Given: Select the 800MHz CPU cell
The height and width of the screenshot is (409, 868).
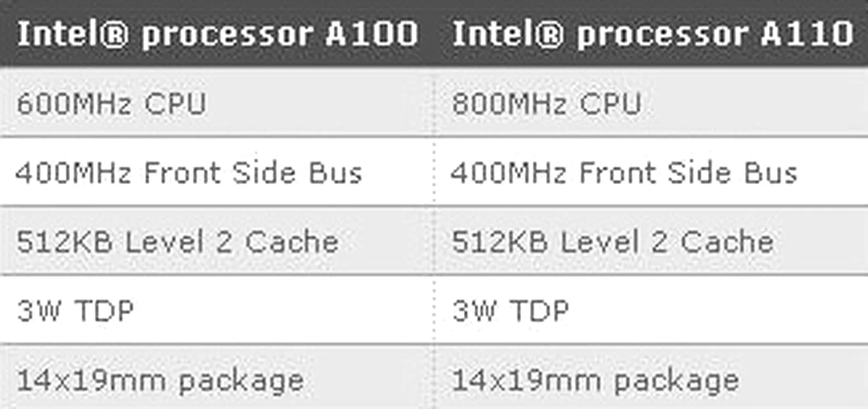Looking at the screenshot, I should click(x=651, y=102).
